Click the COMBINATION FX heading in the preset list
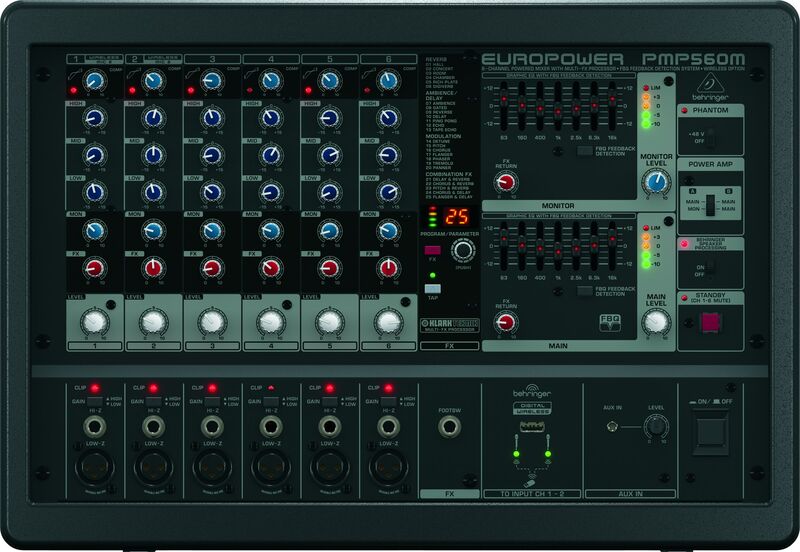800x552 pixels. coord(449,174)
